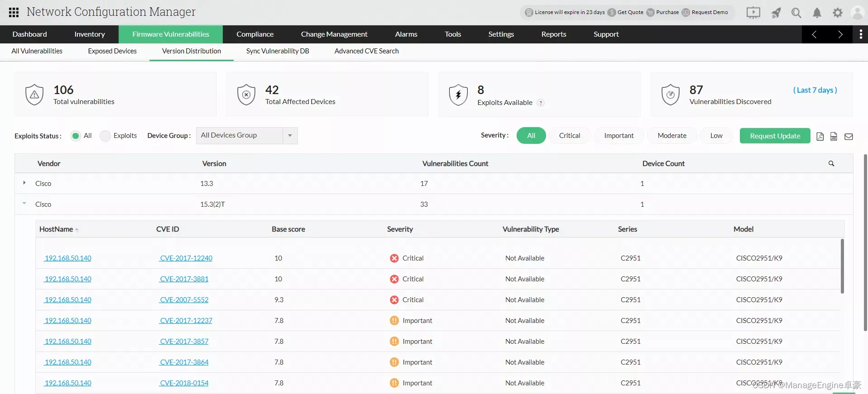Filter severity by Critical
Screen dimensions: 868x394
point(570,136)
